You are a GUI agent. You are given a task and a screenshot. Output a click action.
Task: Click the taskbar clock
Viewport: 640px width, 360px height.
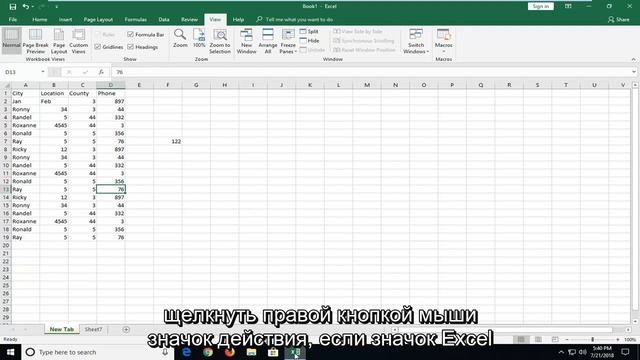coord(602,352)
